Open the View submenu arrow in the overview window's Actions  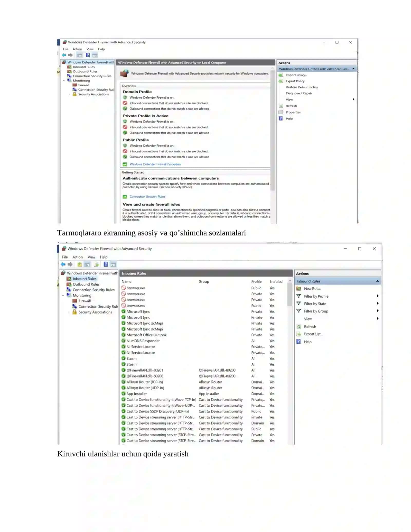[x=353, y=99]
